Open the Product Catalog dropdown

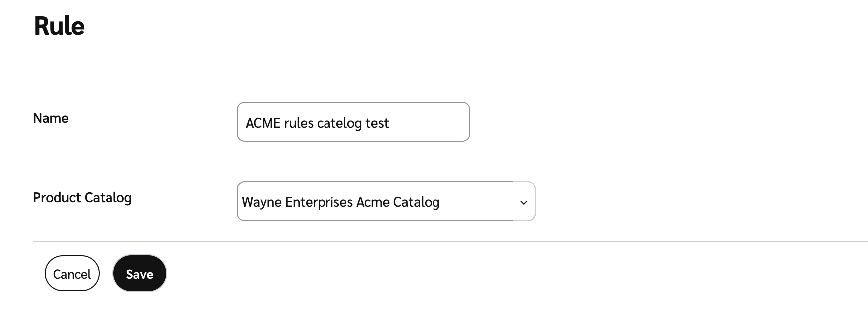pos(386,201)
